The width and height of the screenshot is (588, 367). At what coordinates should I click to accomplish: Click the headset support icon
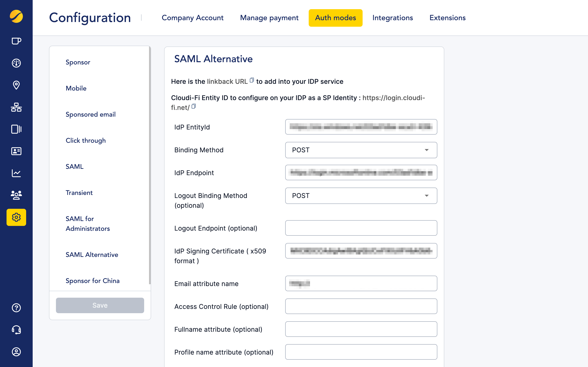(x=16, y=330)
